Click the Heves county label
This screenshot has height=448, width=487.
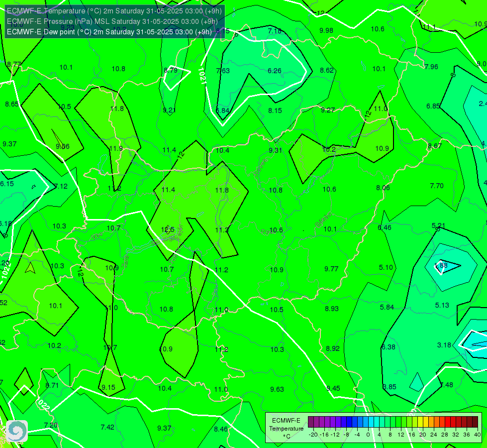coord(261,167)
